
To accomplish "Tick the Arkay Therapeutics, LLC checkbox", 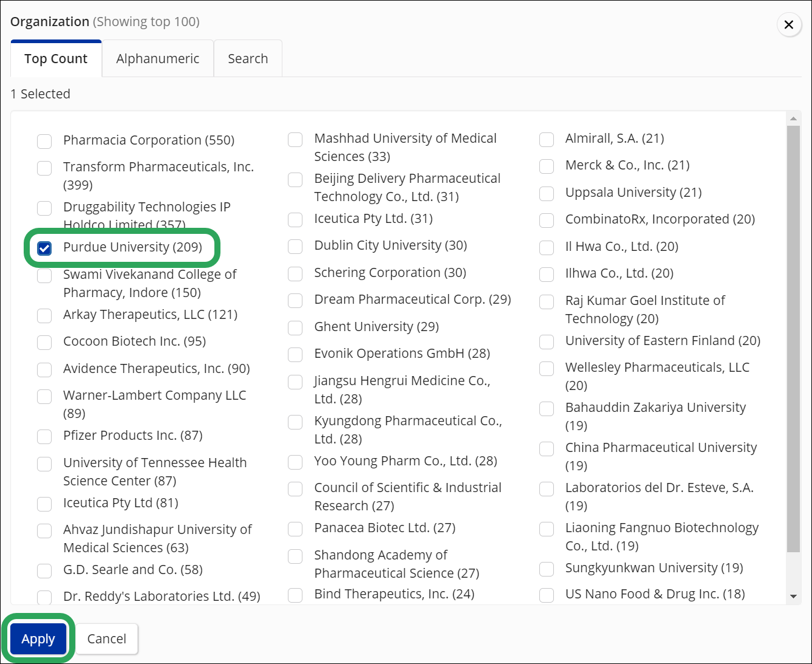I will point(44,315).
